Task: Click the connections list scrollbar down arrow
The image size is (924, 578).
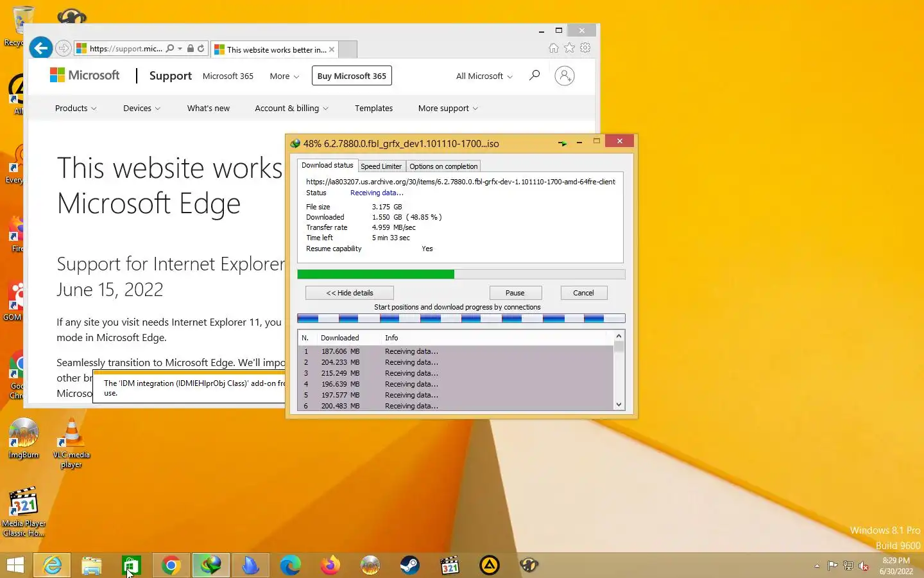Action: tap(619, 405)
